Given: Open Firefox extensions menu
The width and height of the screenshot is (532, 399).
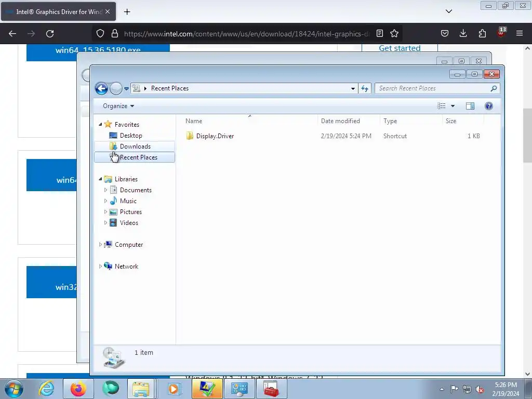Looking at the screenshot, I should [482, 33].
